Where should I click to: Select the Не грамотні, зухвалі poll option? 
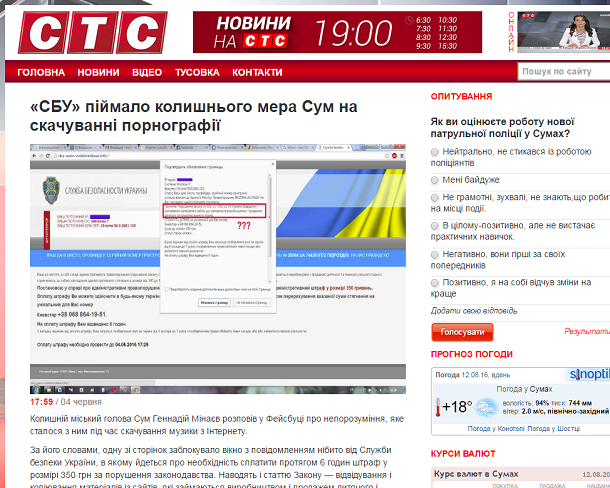435,198
